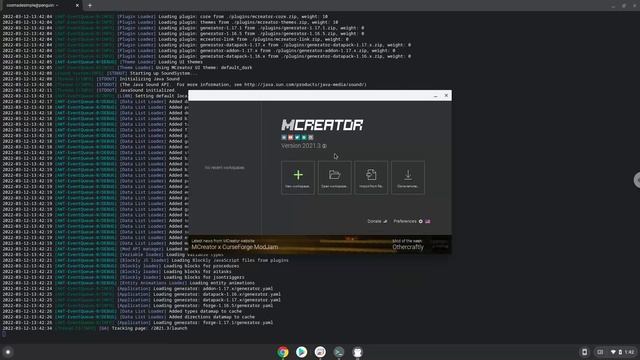
Task: Choose Import from file option
Action: [371, 178]
